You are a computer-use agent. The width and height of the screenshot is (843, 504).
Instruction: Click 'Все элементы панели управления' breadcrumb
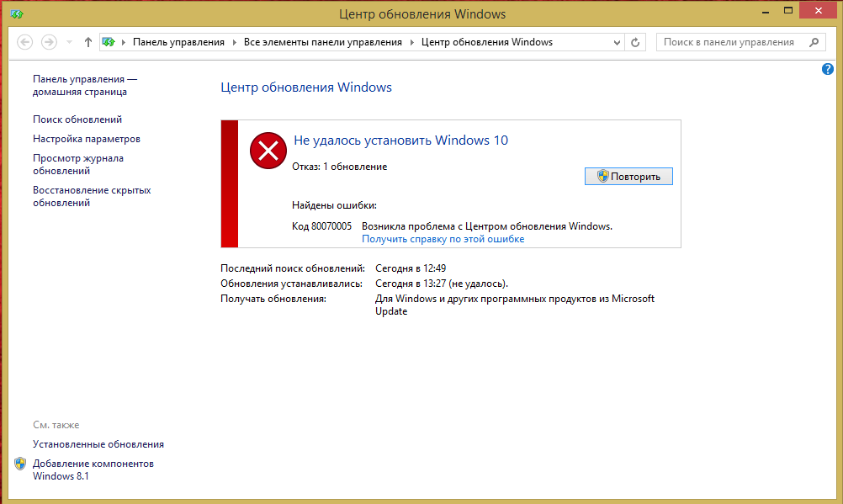(322, 42)
